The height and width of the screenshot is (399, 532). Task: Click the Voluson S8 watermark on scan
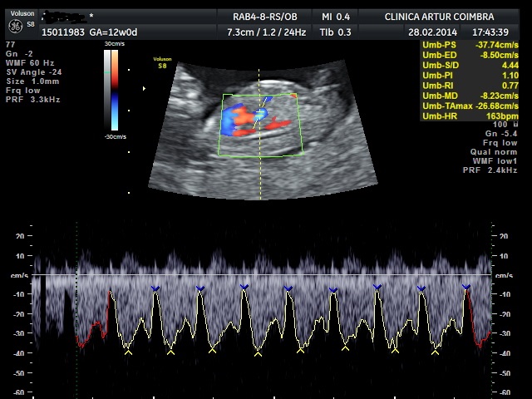point(162,62)
